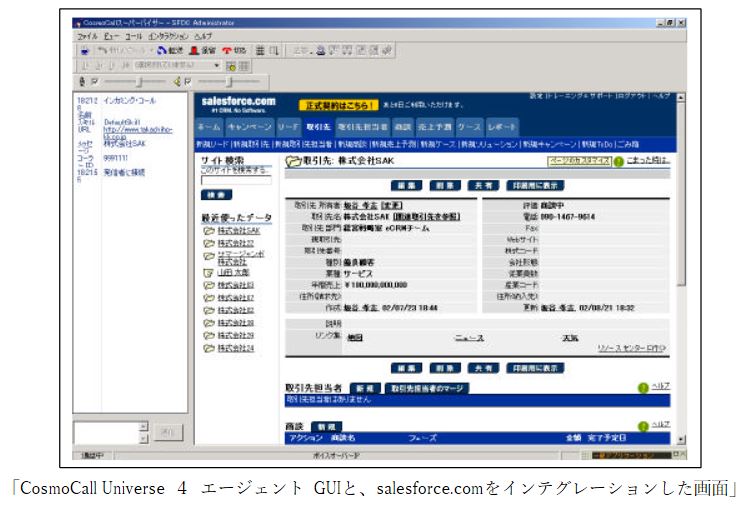Viewport: 742px width, 509px height.
Task: Switch to the ケース tab
Action: pos(469,127)
